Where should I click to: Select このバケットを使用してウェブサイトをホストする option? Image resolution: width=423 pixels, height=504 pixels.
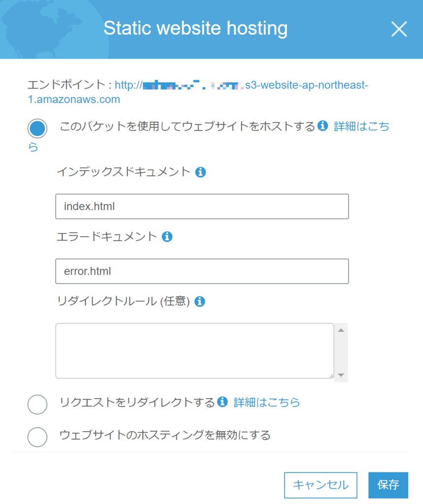pyautogui.click(x=37, y=128)
